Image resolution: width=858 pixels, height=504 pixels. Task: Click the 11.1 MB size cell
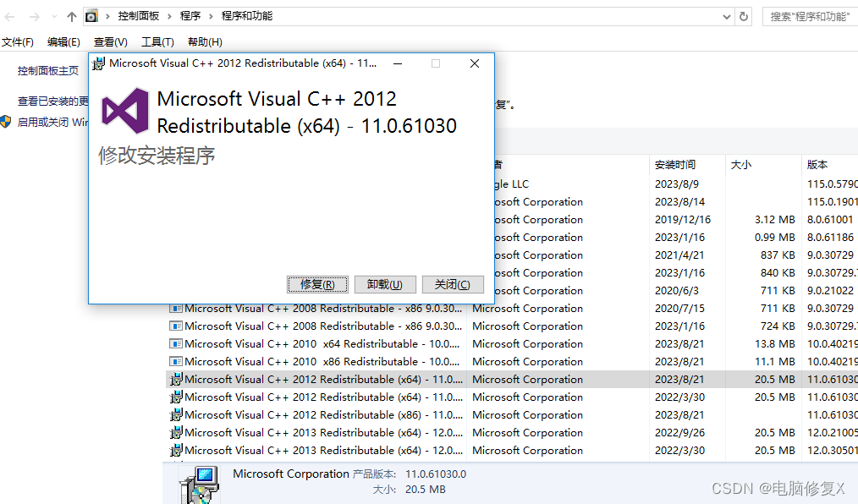pos(774,361)
